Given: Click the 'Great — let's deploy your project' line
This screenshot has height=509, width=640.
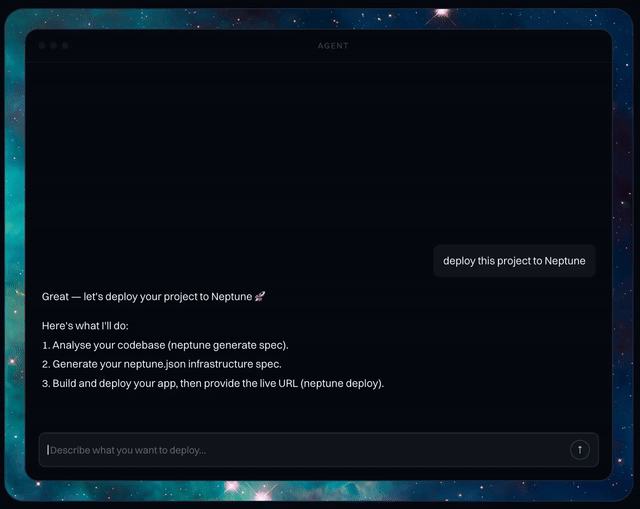Looking at the screenshot, I should 153,296.
